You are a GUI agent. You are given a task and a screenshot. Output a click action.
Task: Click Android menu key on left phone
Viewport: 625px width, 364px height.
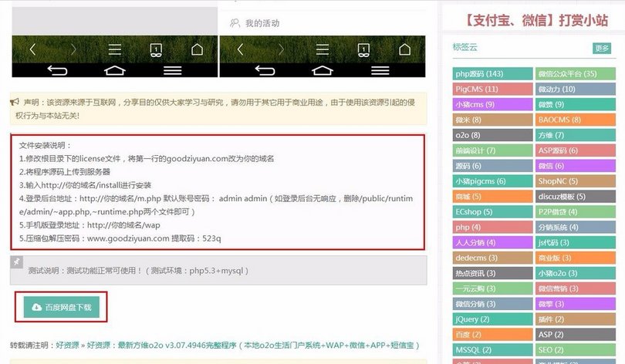[172, 70]
